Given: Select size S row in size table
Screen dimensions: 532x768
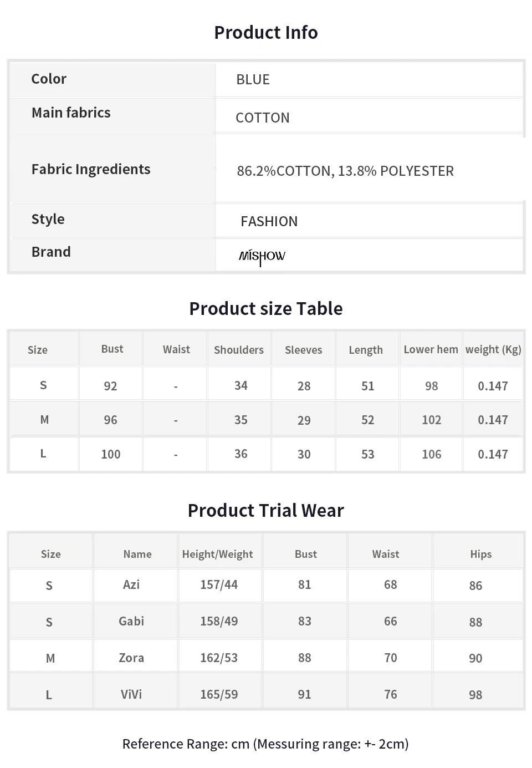Looking at the screenshot, I should click(x=43, y=385).
